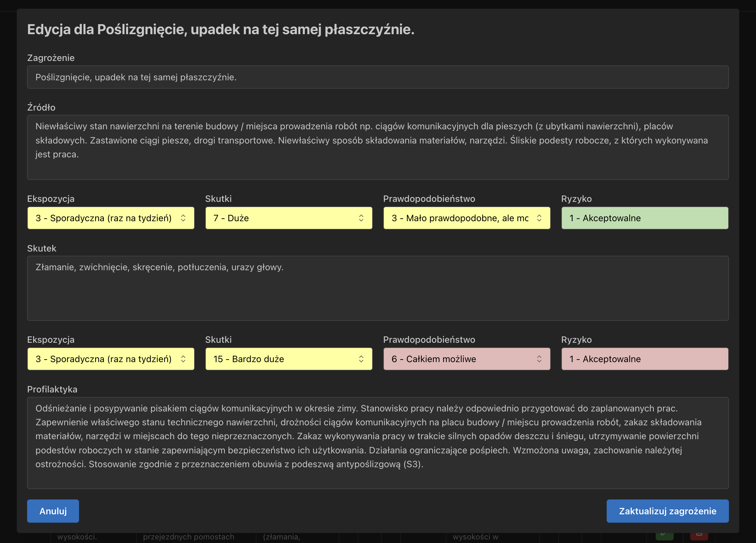Click the first Prawdopodobieństwo label

coord(429,199)
